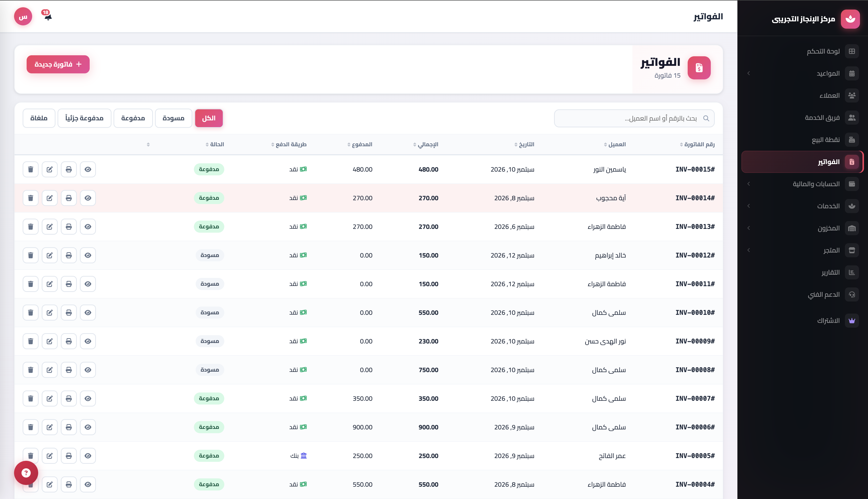Viewport: 868px width, 499px height.
Task: Print invoice INV-00005
Action: tap(69, 456)
